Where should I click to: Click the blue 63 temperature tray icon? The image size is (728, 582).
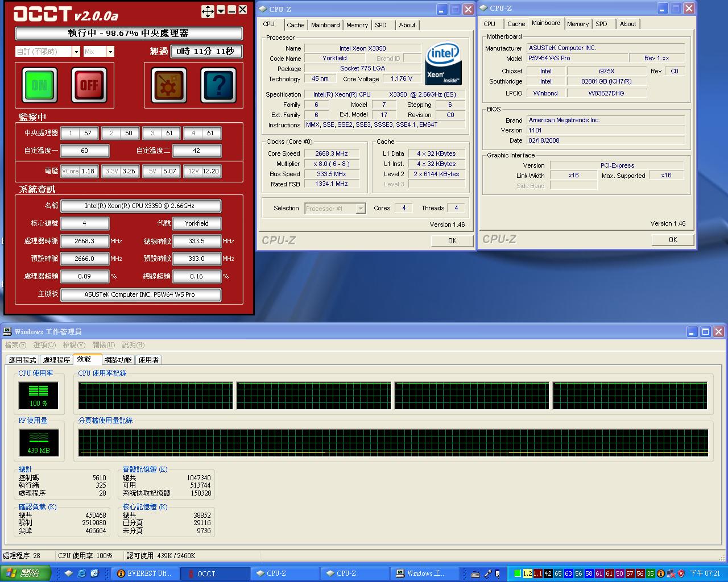[x=568, y=573]
